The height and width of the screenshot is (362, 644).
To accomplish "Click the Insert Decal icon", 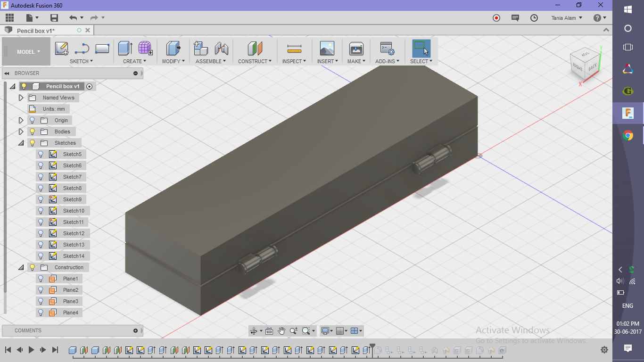I will coord(327,48).
